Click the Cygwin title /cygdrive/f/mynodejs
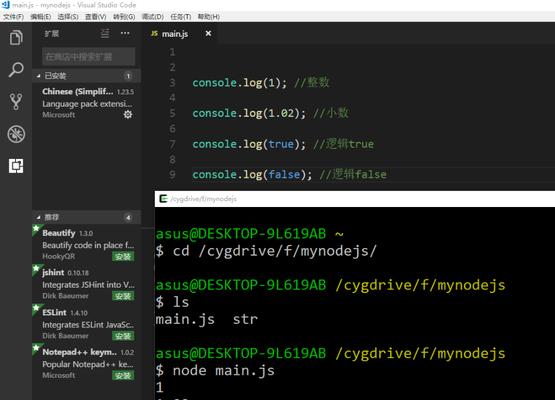The width and height of the screenshot is (555, 400). [x=204, y=199]
